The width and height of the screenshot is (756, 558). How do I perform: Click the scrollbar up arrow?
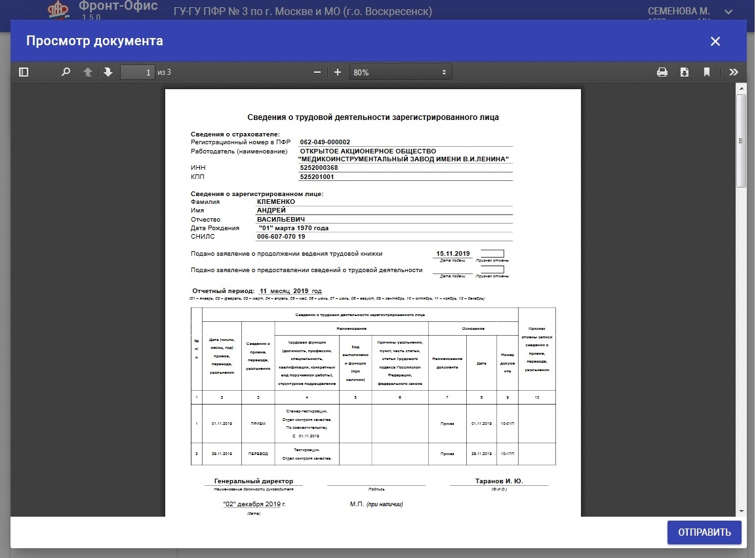coord(742,89)
